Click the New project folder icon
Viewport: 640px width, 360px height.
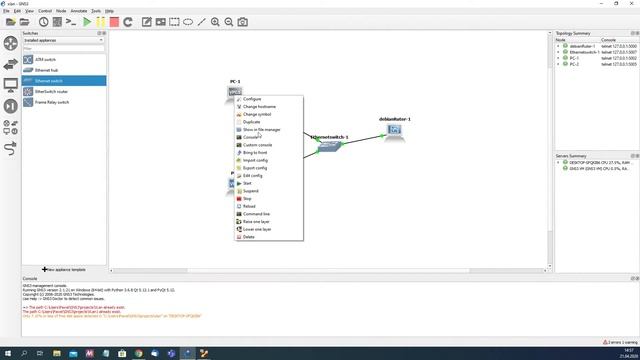click(x=11, y=22)
